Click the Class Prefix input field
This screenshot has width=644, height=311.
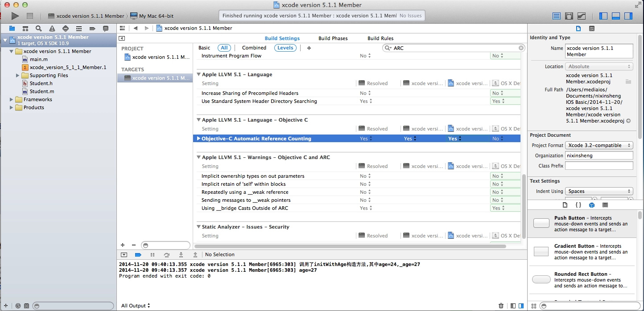[599, 166]
